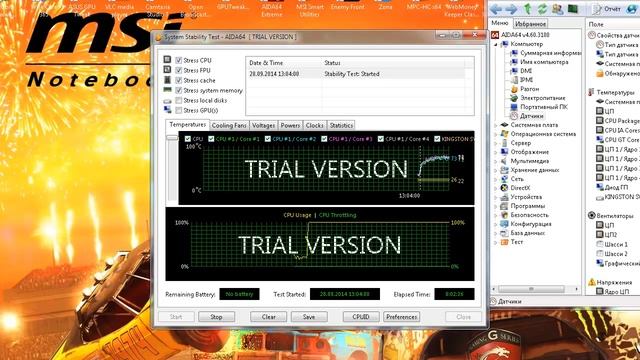Go back in AIDA64 toolbar
Screen dimensions: 640x360
pos(497,9)
